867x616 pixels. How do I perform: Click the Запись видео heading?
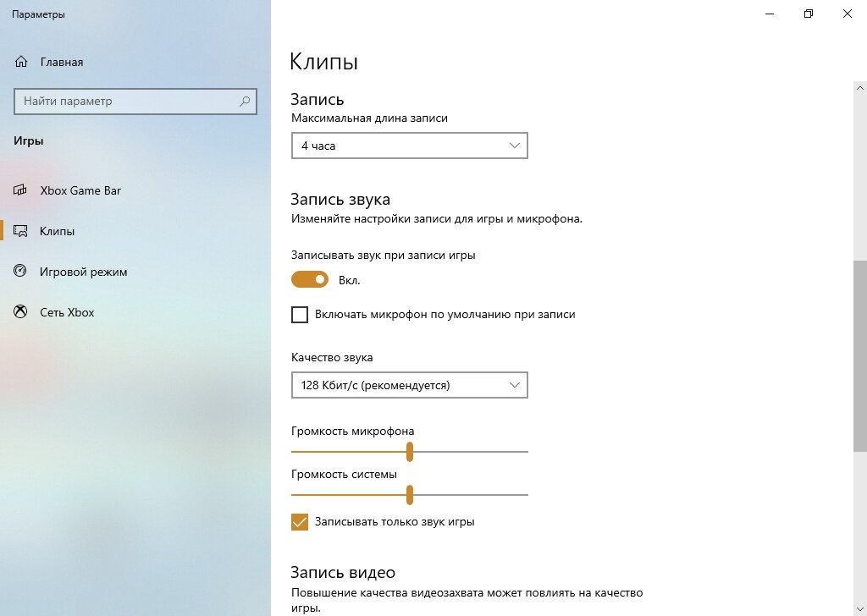(x=343, y=572)
